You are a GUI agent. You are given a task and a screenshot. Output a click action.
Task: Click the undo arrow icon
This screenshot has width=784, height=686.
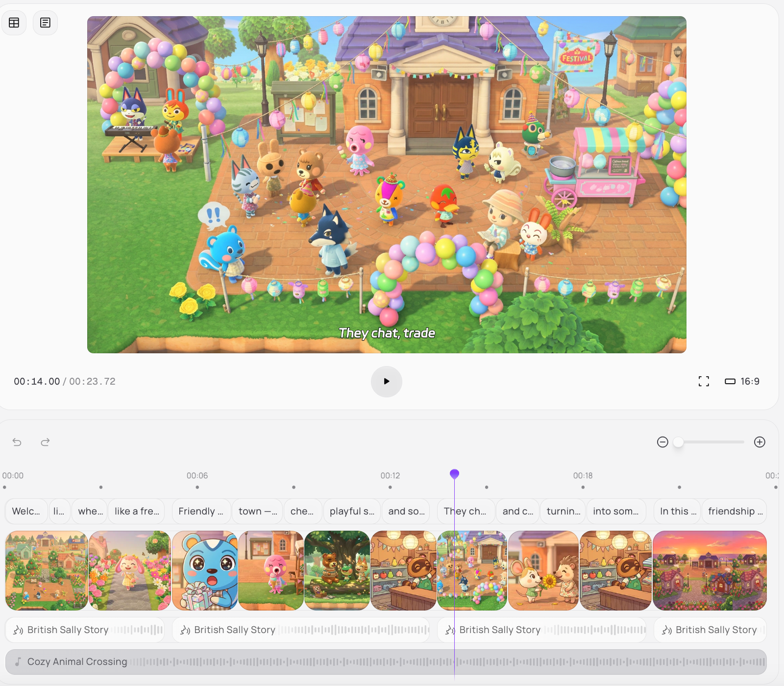coord(17,442)
